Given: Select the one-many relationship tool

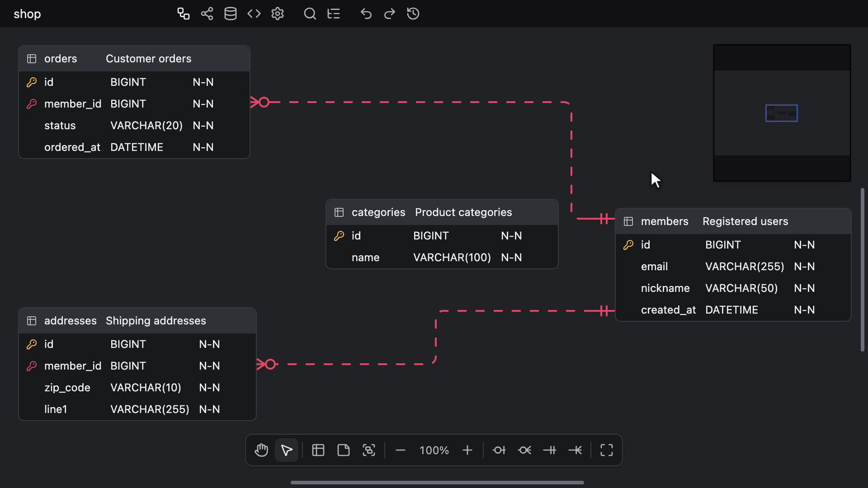Looking at the screenshot, I should [x=575, y=450].
